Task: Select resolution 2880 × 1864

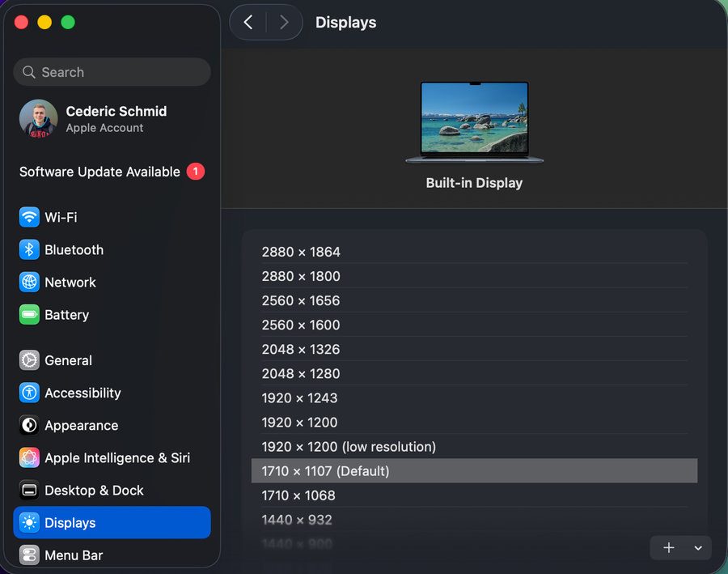Action: coord(474,252)
